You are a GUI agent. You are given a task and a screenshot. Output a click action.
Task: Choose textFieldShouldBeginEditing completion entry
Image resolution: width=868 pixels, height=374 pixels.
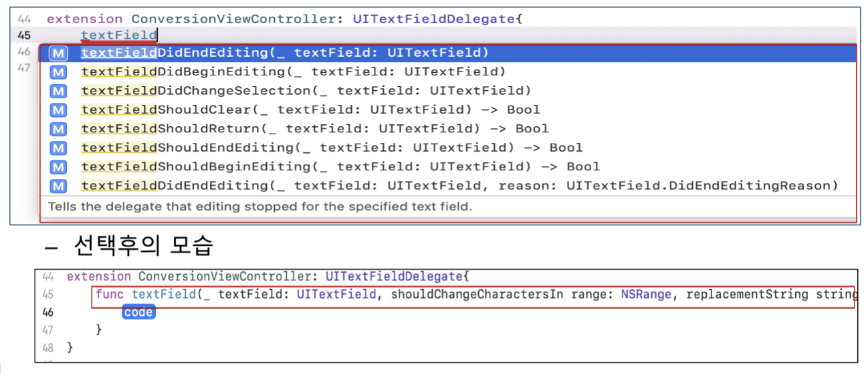click(x=449, y=167)
